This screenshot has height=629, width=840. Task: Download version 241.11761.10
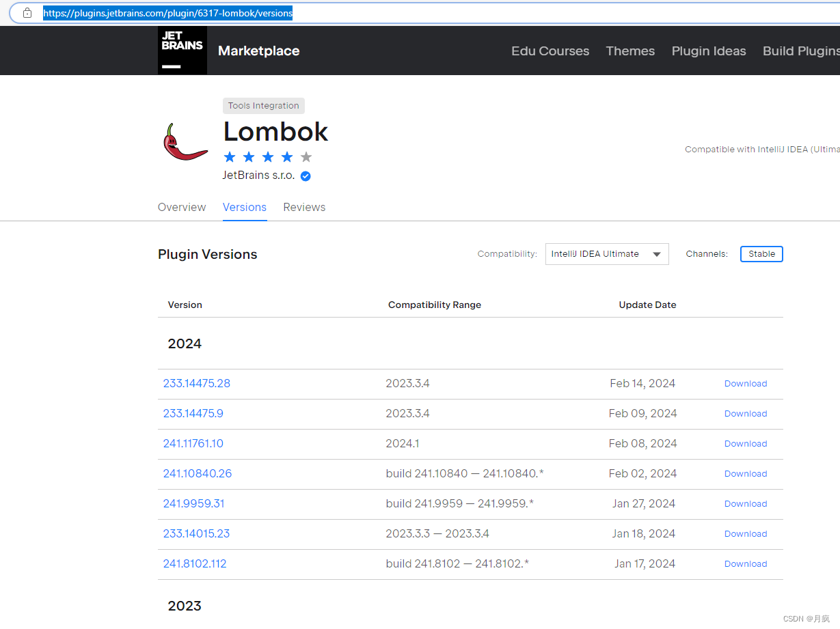tap(746, 444)
